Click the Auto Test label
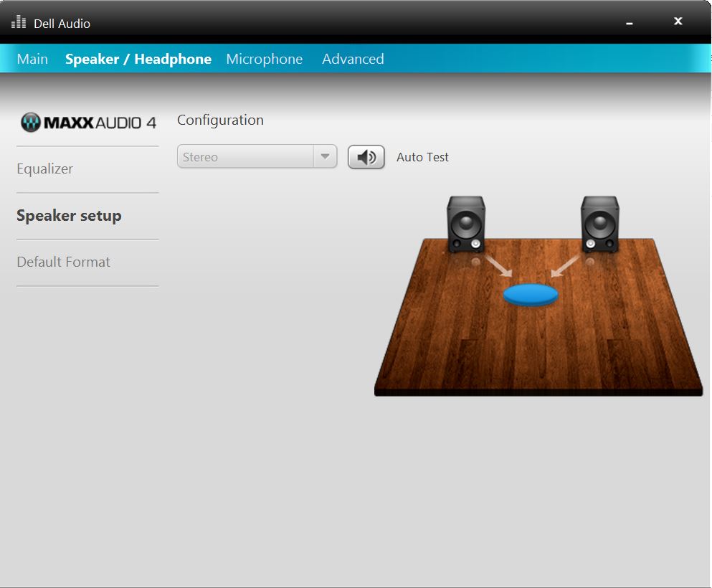Screen dimensions: 712x588 tap(422, 157)
